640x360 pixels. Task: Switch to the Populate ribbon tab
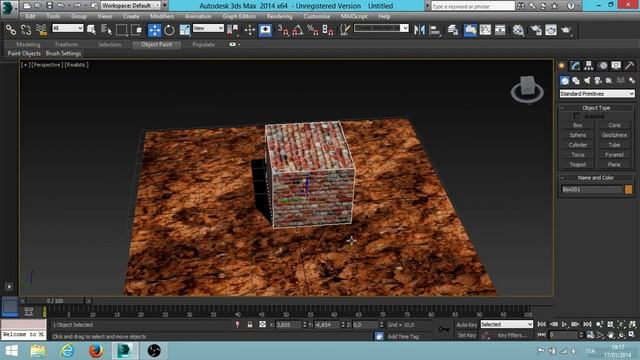203,44
